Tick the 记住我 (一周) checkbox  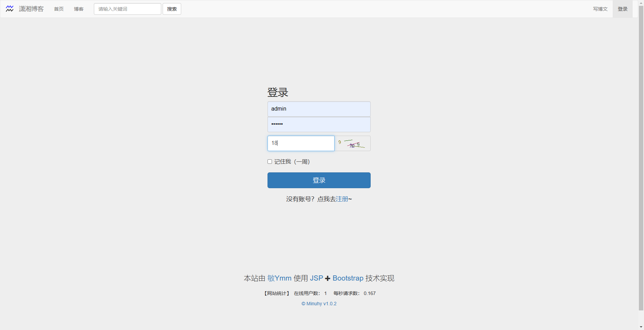(270, 162)
